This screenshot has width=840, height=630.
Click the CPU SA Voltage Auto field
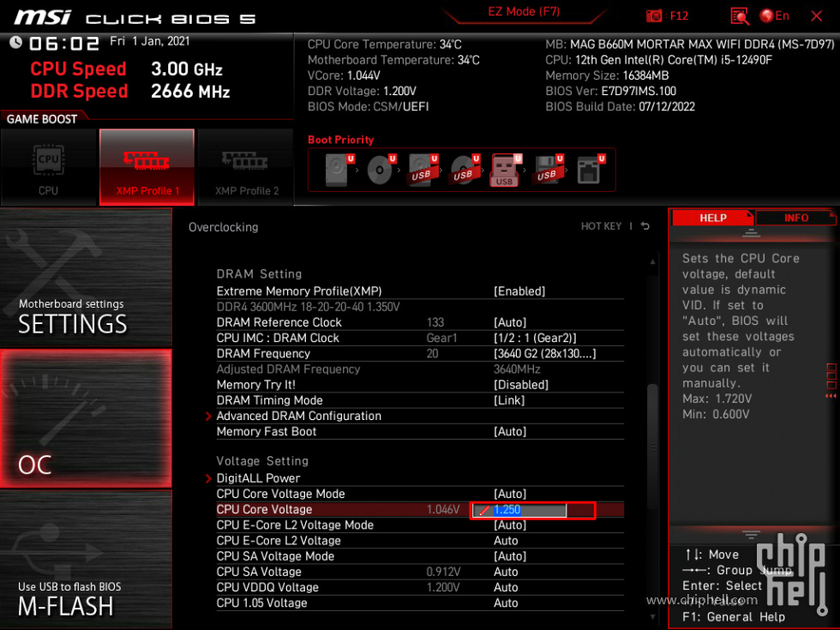tap(506, 573)
